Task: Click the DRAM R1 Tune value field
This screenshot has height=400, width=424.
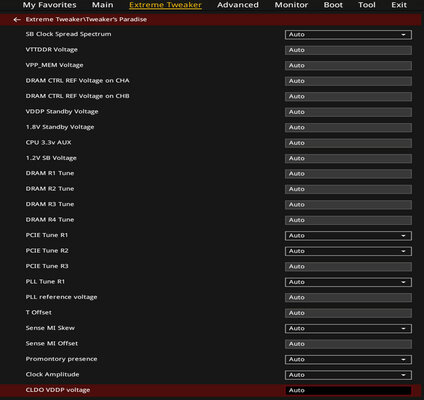Action: coord(348,174)
